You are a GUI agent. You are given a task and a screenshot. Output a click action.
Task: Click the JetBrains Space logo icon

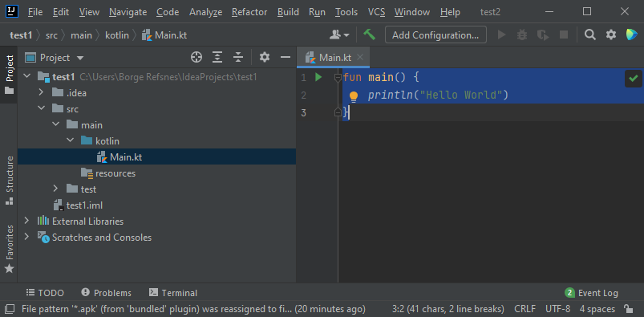pos(632,35)
